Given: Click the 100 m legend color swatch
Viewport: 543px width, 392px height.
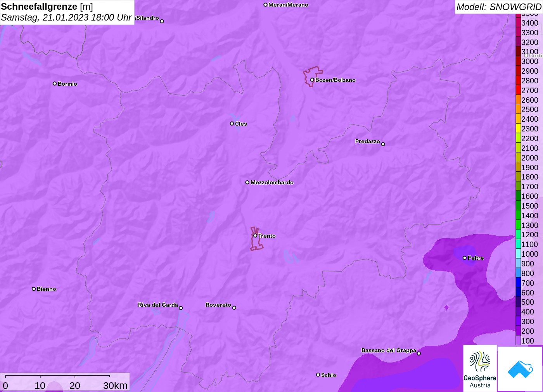Looking at the screenshot, I should tap(518, 340).
